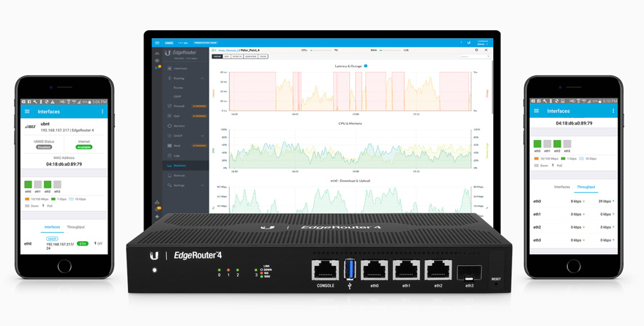
Task: Tap the Internet Available badge on left phone
Action: tap(83, 147)
